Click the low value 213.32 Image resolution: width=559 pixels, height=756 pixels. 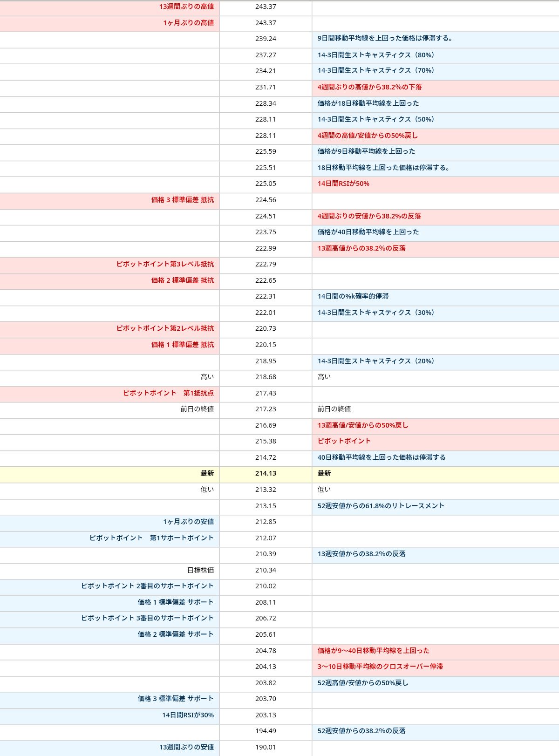266,490
